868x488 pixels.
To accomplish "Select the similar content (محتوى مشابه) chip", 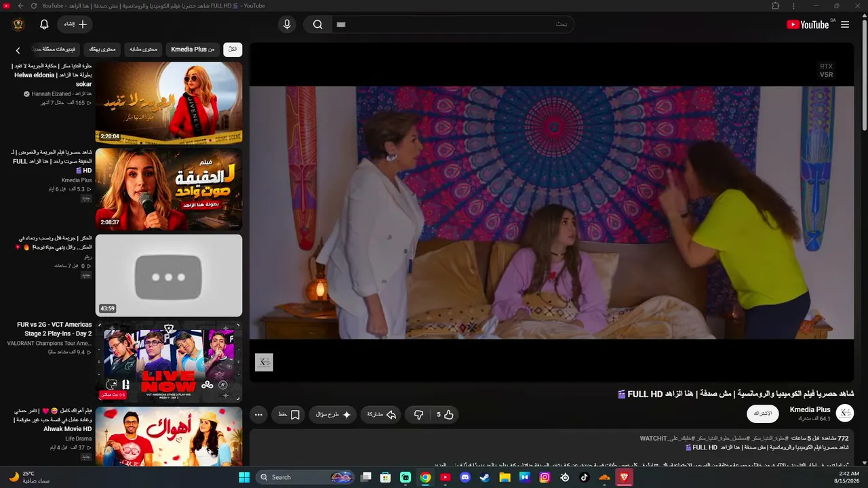I will (143, 49).
